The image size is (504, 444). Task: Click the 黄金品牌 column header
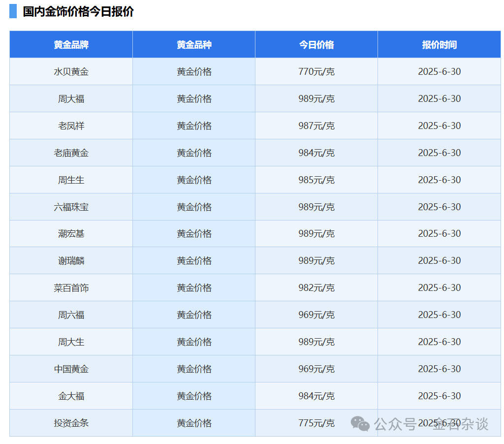[x=71, y=45]
